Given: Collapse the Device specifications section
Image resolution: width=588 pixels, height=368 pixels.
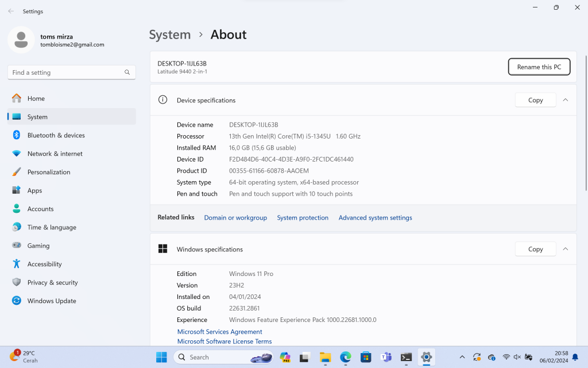Looking at the screenshot, I should point(566,100).
